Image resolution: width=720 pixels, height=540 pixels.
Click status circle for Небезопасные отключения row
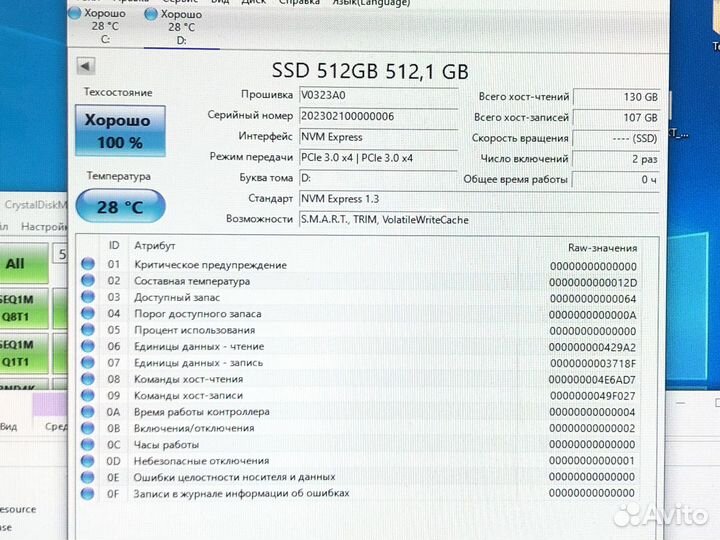[x=88, y=461]
